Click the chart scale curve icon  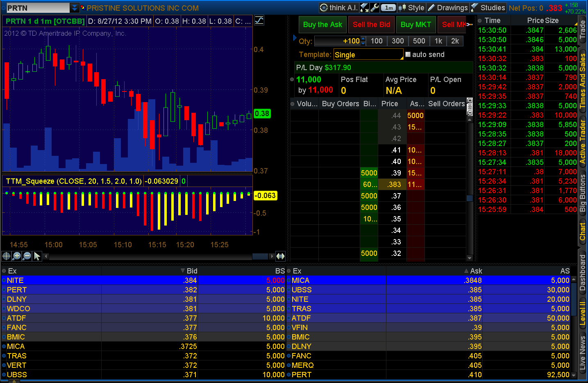click(x=259, y=21)
